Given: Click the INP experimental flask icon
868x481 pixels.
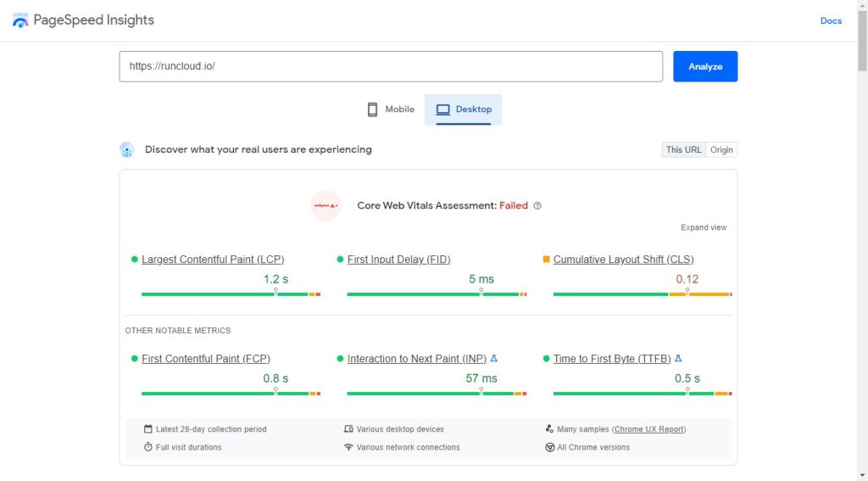Looking at the screenshot, I should point(494,359).
